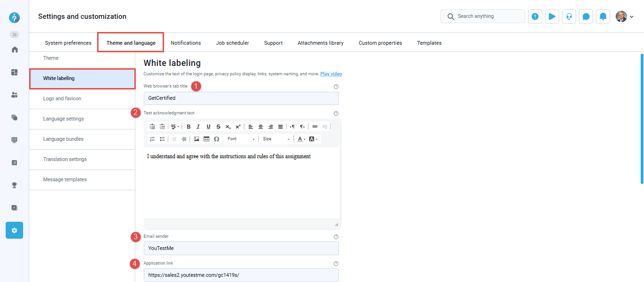Open the Home icon in sidebar
The image size is (644, 282).
(x=15, y=49)
